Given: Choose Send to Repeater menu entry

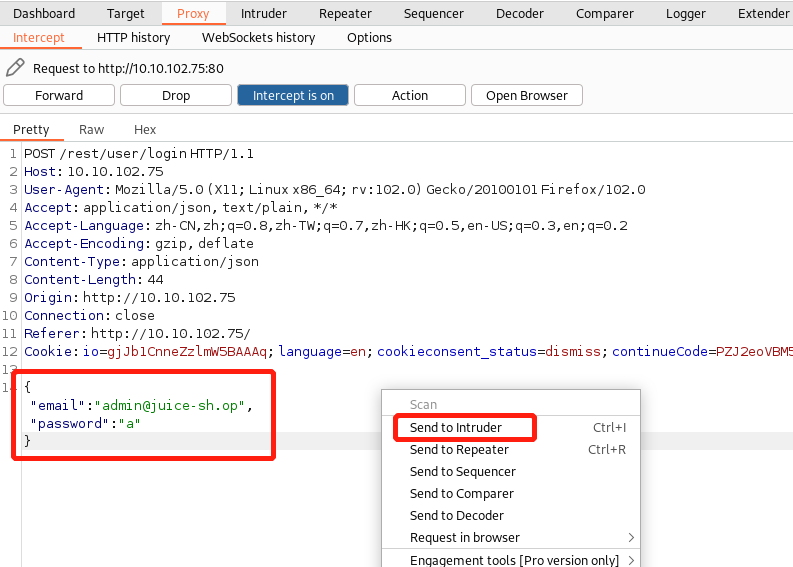Looking at the screenshot, I should [x=459, y=450].
